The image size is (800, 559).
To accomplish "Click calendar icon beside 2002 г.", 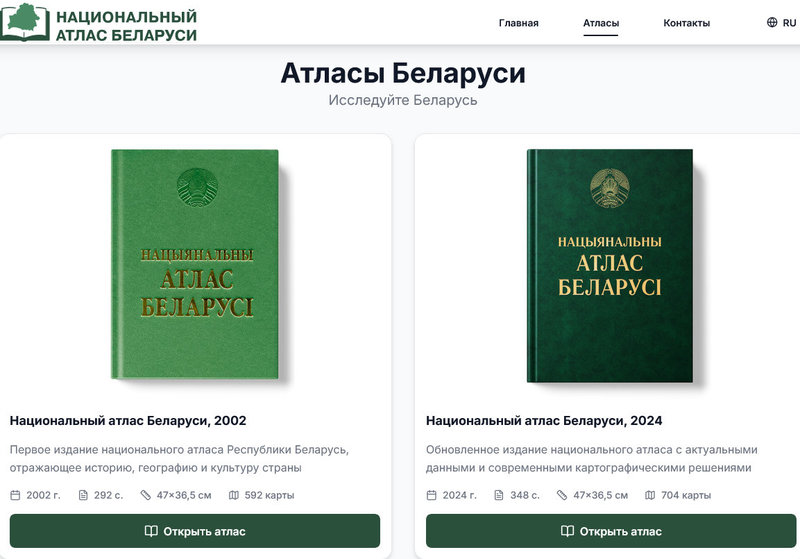I will [x=15, y=495].
